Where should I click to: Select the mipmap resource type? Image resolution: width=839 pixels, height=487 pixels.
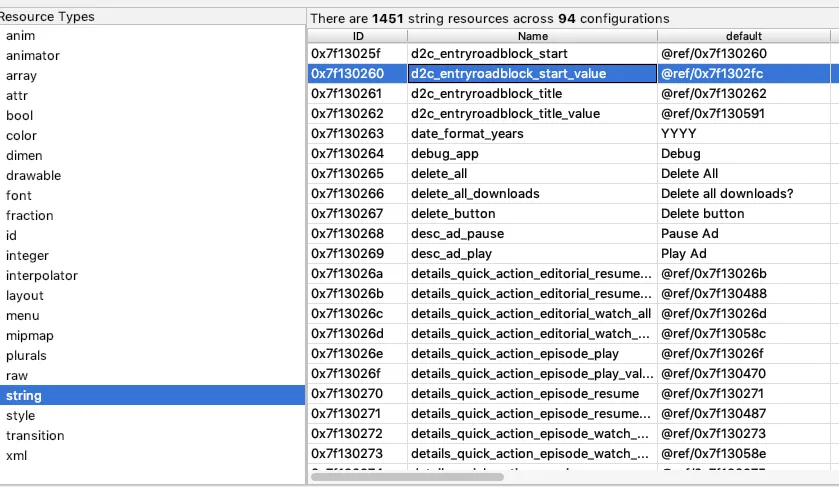click(30, 336)
